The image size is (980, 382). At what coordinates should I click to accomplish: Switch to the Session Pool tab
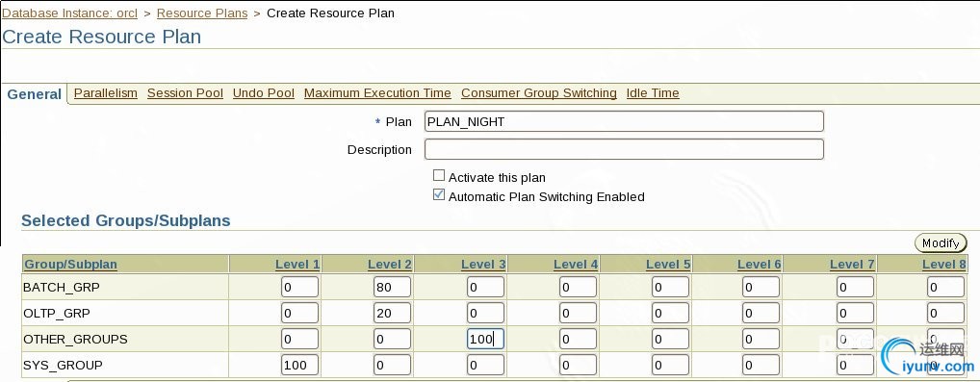point(185,93)
